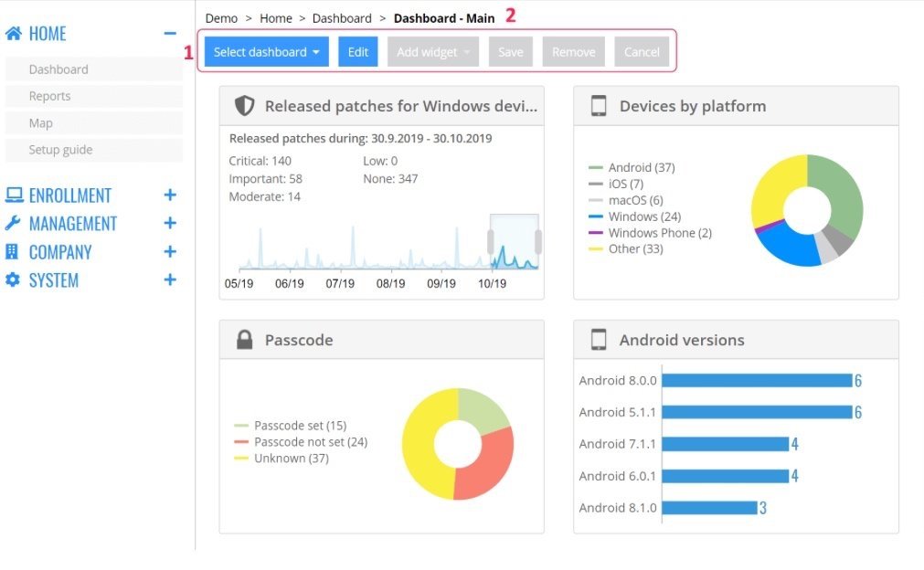924x570 pixels.
Task: Click the Android 8.0.0 bar
Action: (x=758, y=380)
